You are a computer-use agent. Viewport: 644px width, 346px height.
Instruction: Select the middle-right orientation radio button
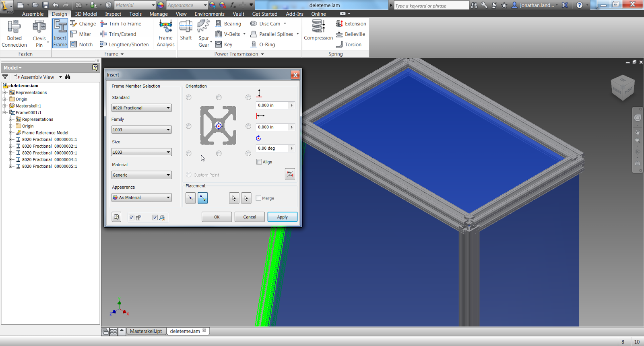pos(248,126)
